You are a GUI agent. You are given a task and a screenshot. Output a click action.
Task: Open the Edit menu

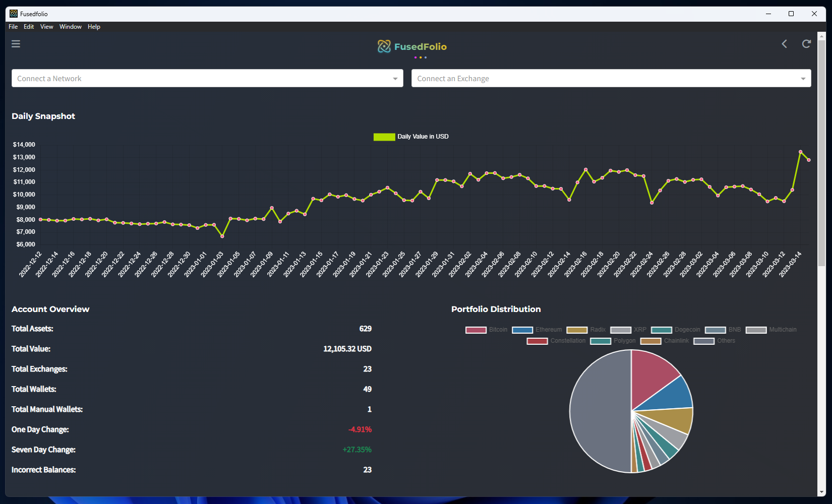click(x=29, y=27)
